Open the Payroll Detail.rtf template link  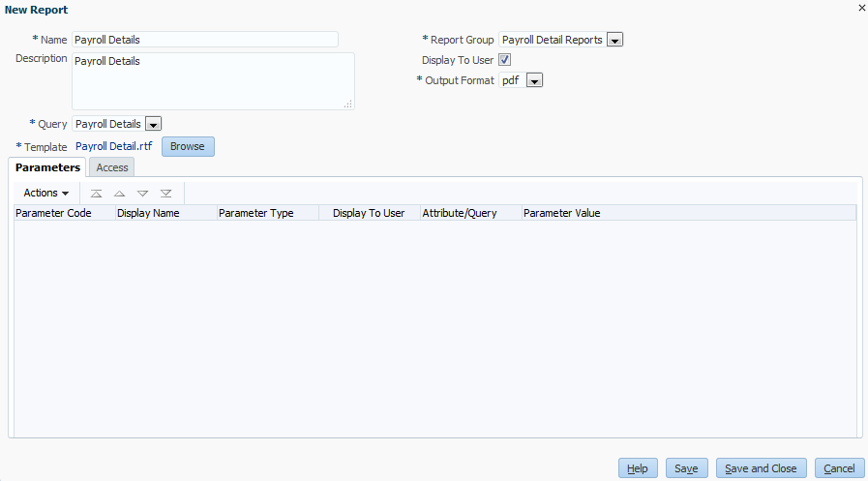coord(113,146)
